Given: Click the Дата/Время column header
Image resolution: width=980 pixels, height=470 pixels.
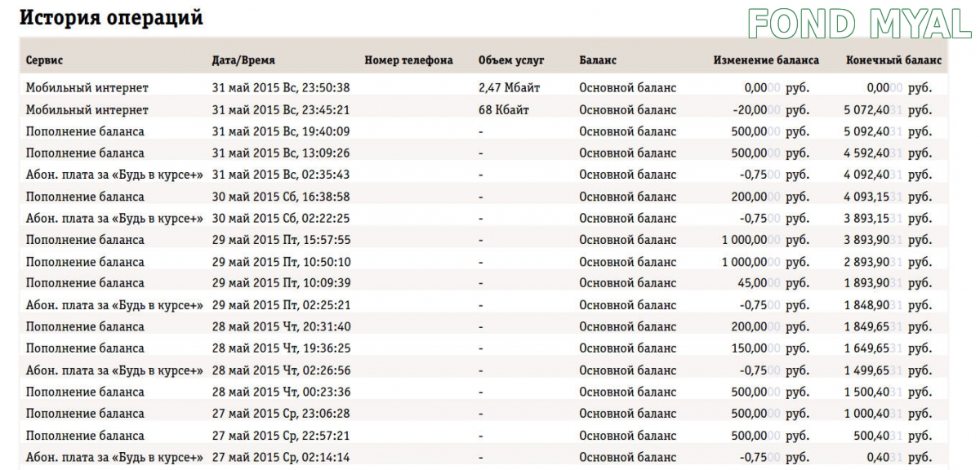Looking at the screenshot, I should (x=243, y=60).
